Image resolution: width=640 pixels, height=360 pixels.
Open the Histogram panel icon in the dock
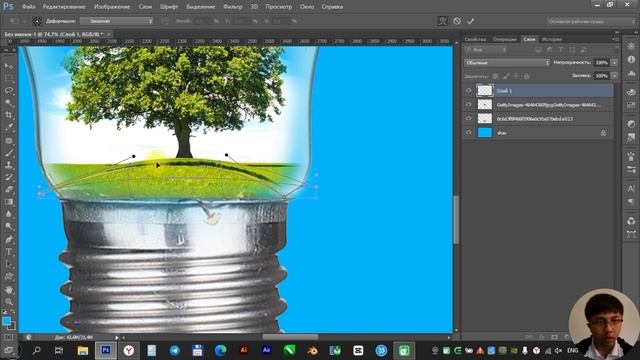pyautogui.click(x=631, y=73)
